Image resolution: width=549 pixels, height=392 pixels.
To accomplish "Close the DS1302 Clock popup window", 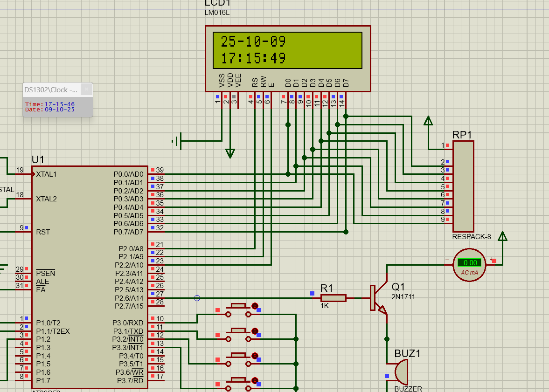I will pos(86,89).
